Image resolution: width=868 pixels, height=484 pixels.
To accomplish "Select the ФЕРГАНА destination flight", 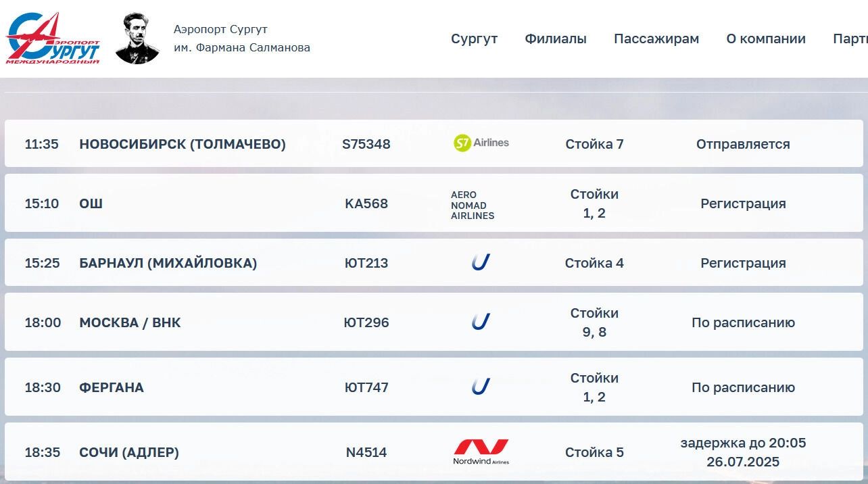I will pos(434,387).
